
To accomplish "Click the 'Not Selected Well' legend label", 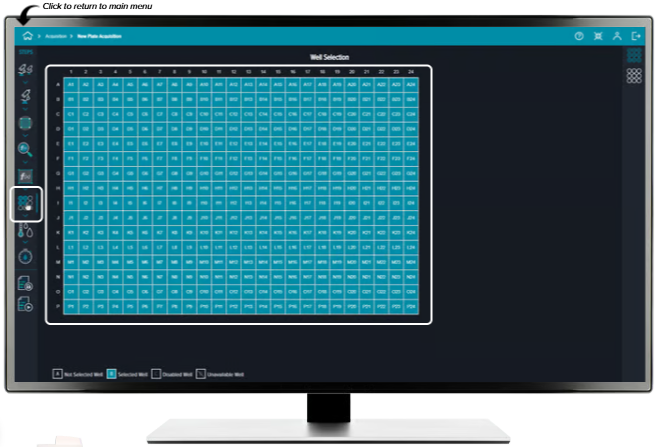I will coord(84,374).
